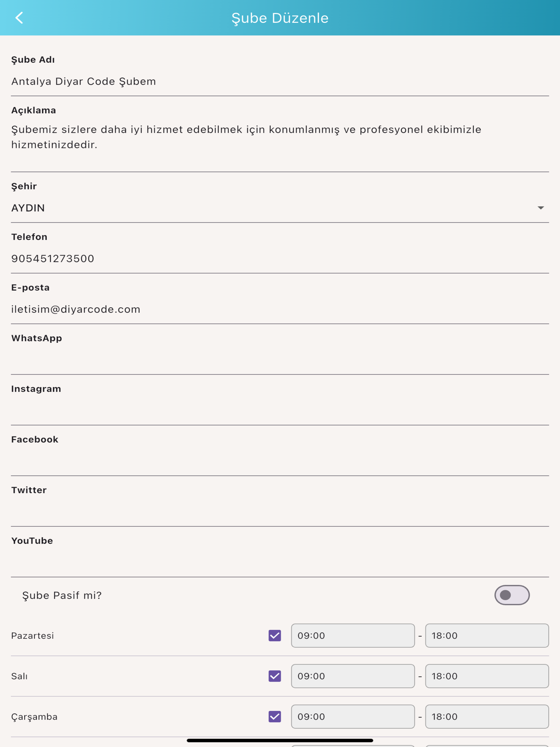This screenshot has width=560, height=747.
Task: Open Pazartesi opening time 09:00
Action: (x=353, y=635)
